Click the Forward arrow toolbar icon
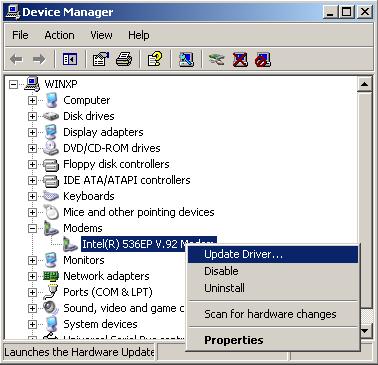This screenshot has height=365, width=378. [x=39, y=60]
